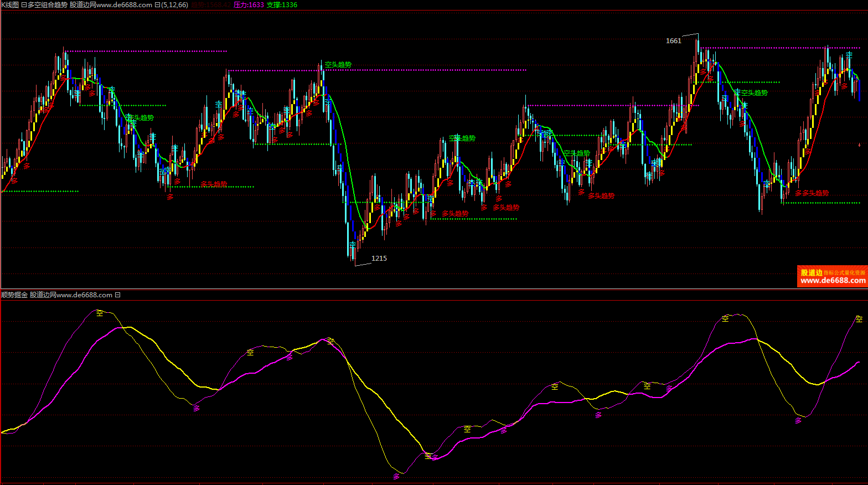868x485 pixels.
Task: Click the (5,12,66) indicator parameters
Action: tap(175, 5)
